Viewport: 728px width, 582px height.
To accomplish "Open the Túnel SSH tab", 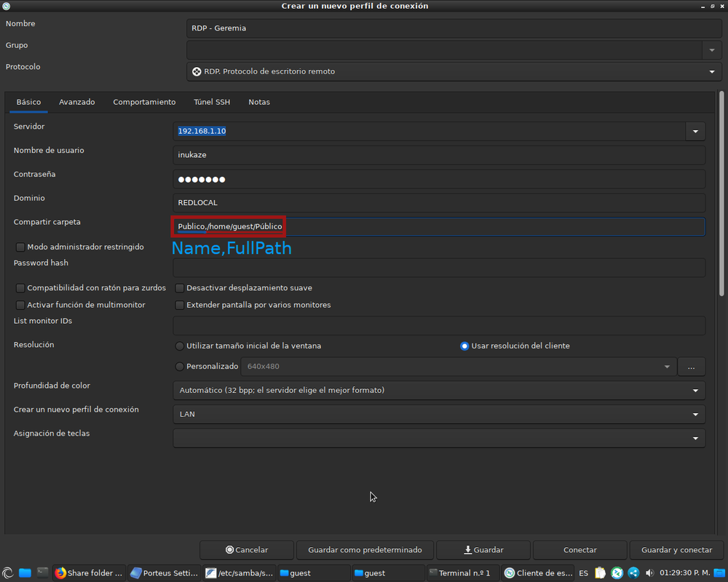I will pyautogui.click(x=212, y=102).
